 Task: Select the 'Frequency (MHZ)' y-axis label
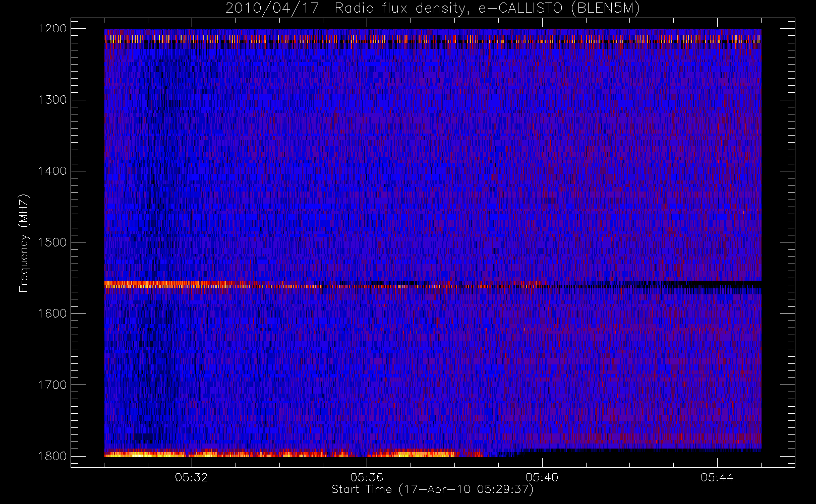pyautogui.click(x=24, y=243)
